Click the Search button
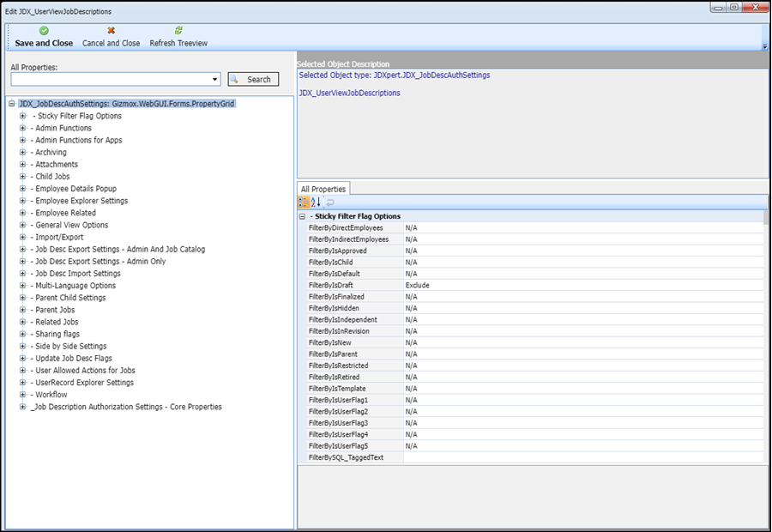This screenshot has height=532, width=772. pyautogui.click(x=253, y=79)
